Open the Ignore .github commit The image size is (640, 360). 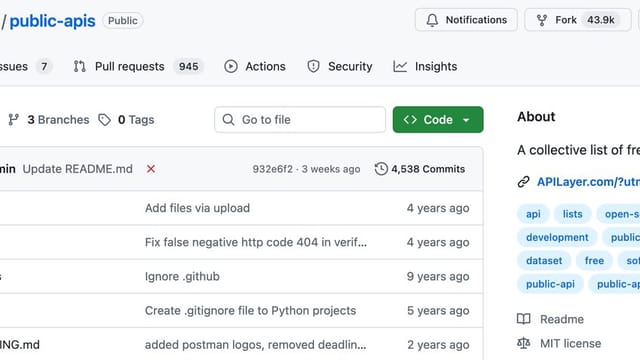click(x=182, y=277)
